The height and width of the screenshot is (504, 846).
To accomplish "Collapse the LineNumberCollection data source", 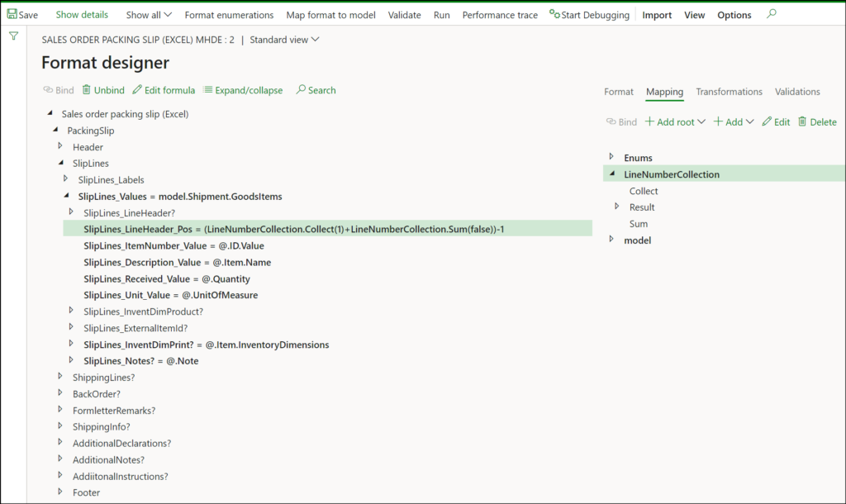I will (612, 174).
